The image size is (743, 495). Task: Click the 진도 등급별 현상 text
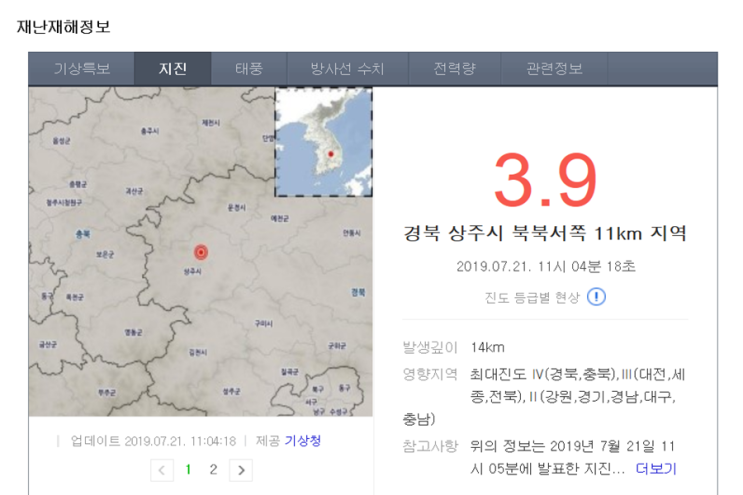click(532, 297)
